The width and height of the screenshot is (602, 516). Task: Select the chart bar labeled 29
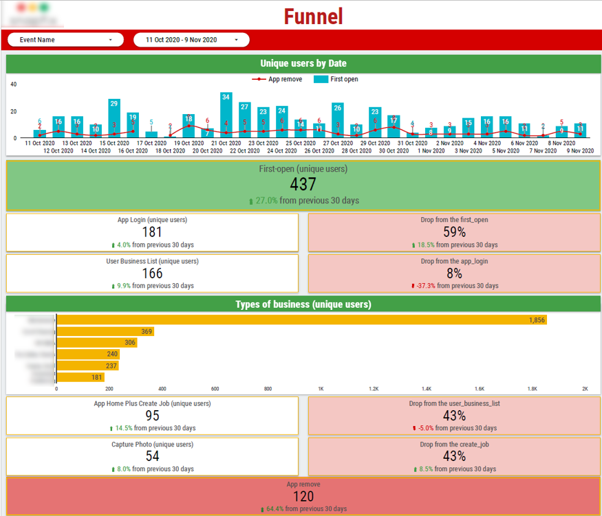[x=114, y=118]
